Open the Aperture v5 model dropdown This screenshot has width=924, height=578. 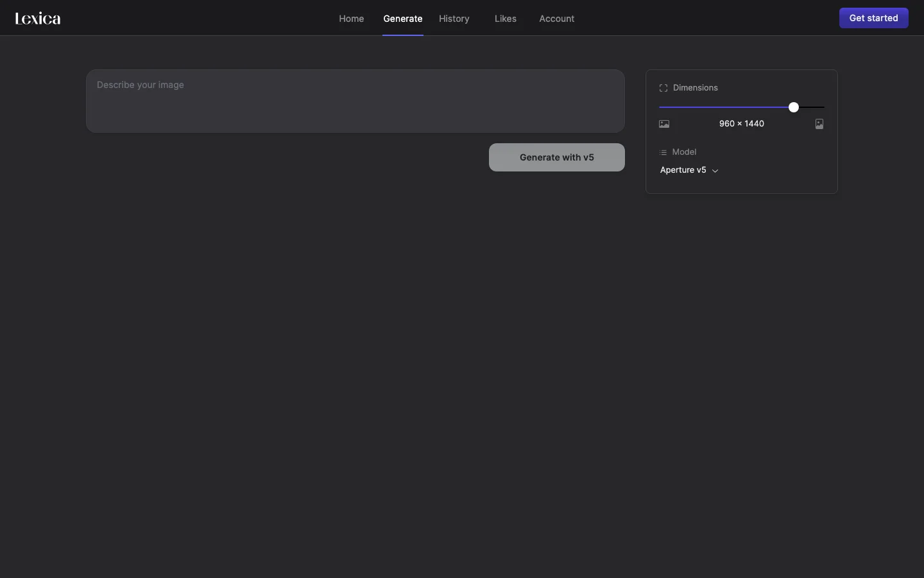point(689,170)
